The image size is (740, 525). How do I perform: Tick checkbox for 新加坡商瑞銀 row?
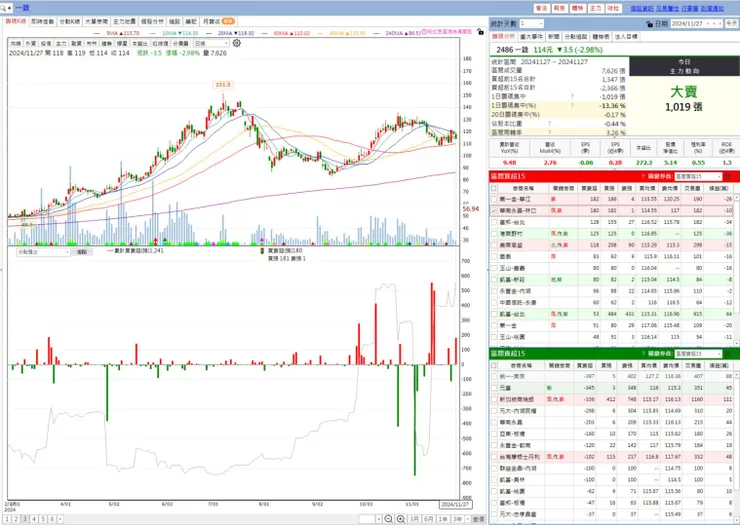tap(494, 399)
